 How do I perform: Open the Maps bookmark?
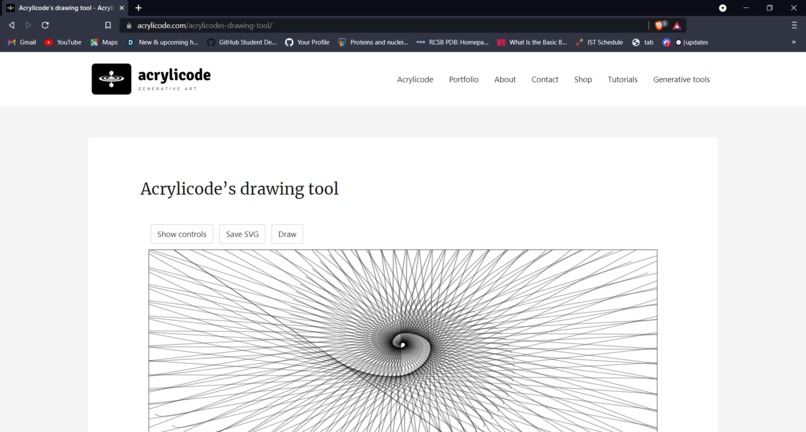pyautogui.click(x=104, y=42)
